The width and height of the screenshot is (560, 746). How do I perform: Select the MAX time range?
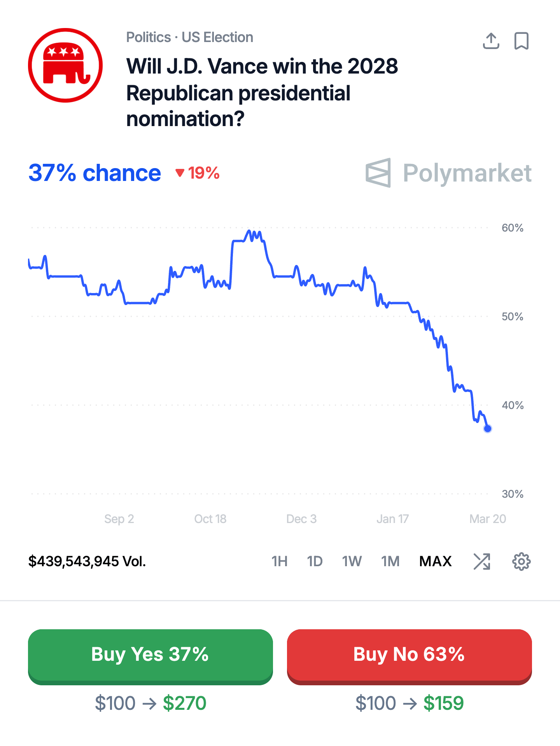435,562
